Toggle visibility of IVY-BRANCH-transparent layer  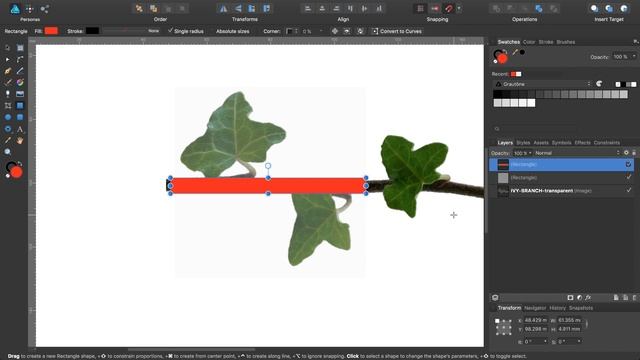pyautogui.click(x=629, y=190)
